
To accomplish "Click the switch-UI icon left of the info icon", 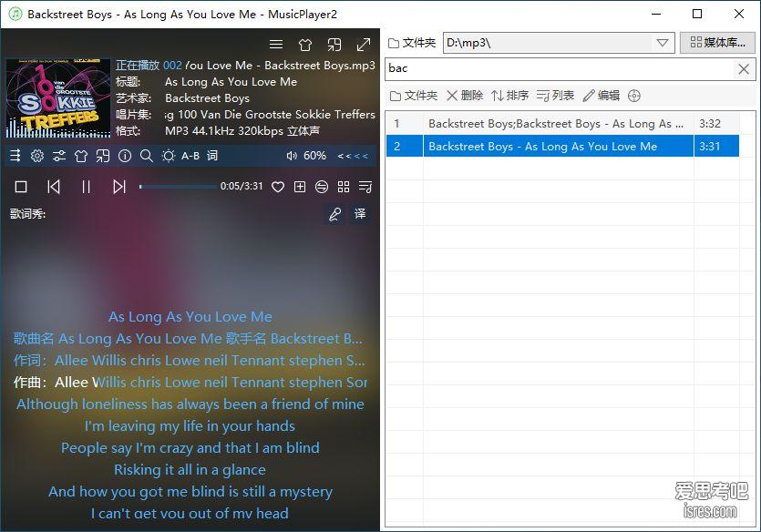I will point(103,156).
